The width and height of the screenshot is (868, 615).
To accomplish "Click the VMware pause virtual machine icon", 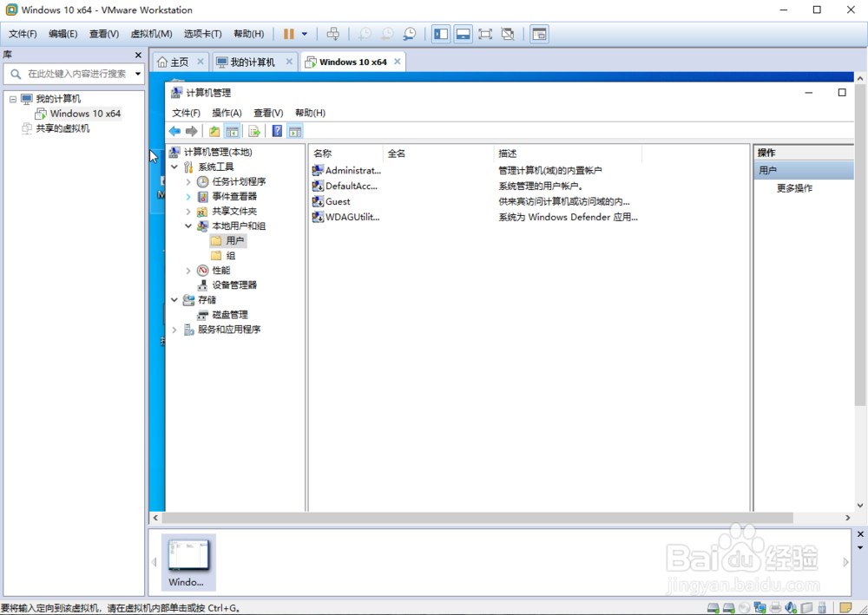I will click(288, 35).
